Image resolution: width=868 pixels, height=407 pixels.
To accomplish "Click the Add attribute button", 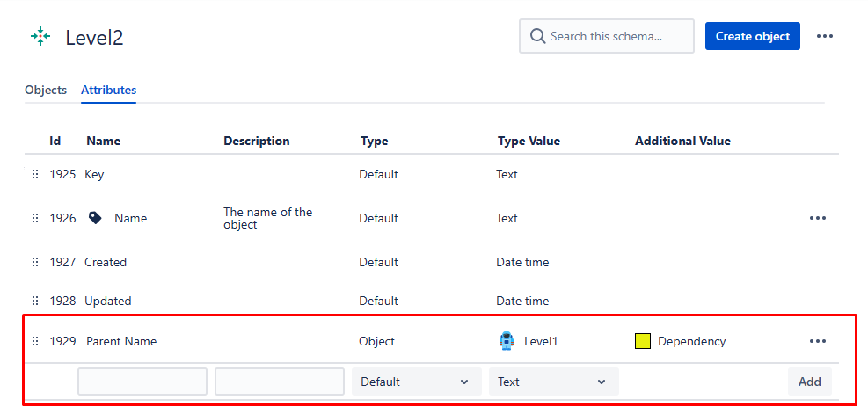I will pyautogui.click(x=809, y=382).
